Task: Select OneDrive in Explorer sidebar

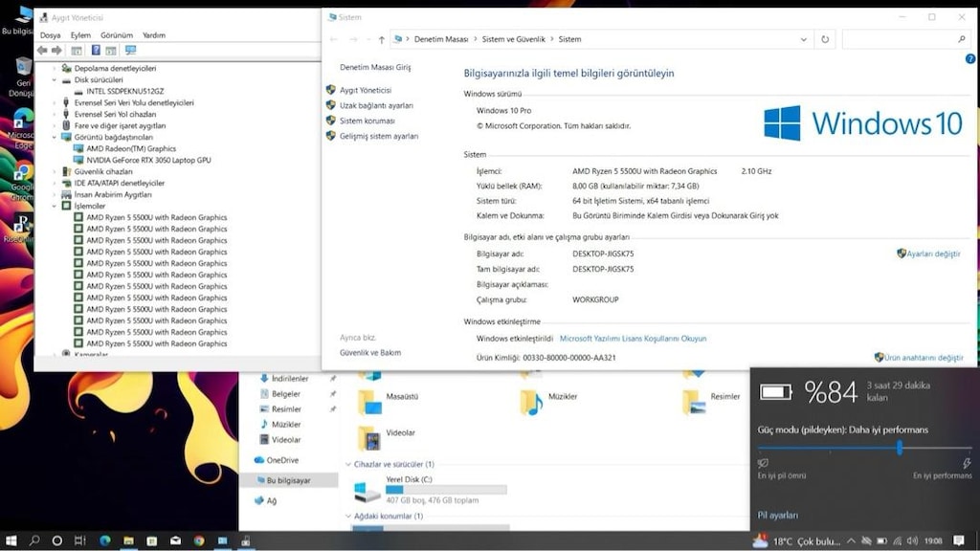Action: [282, 460]
